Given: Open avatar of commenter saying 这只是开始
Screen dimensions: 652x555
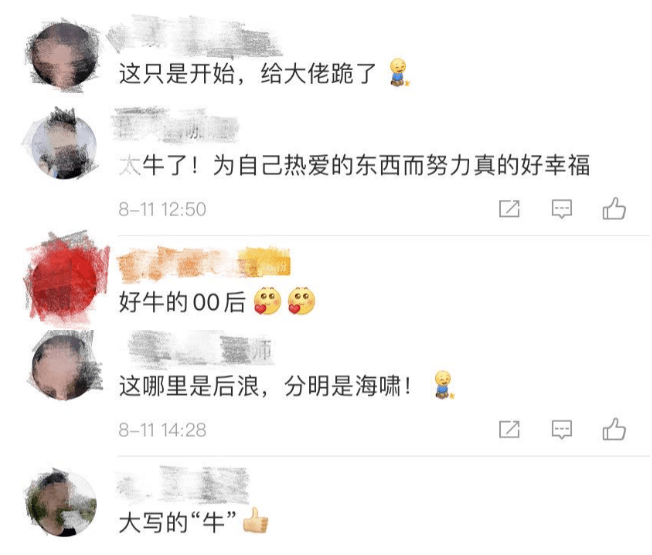Looking at the screenshot, I should [x=64, y=55].
